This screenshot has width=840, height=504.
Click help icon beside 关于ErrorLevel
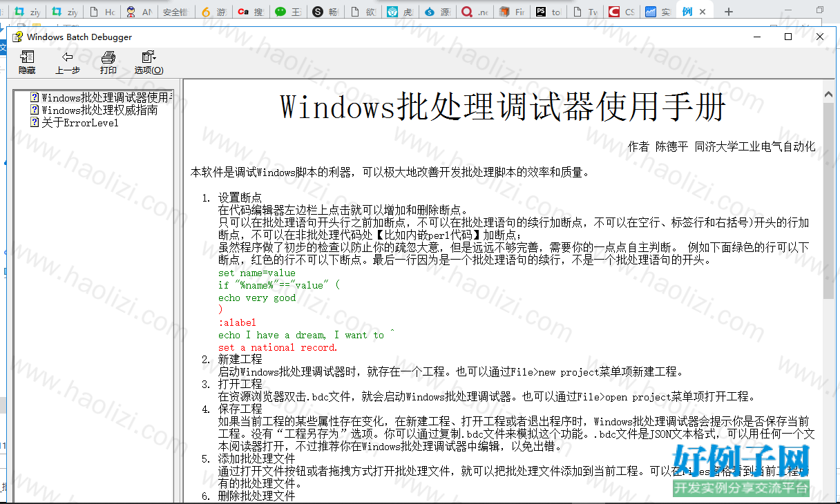click(35, 122)
